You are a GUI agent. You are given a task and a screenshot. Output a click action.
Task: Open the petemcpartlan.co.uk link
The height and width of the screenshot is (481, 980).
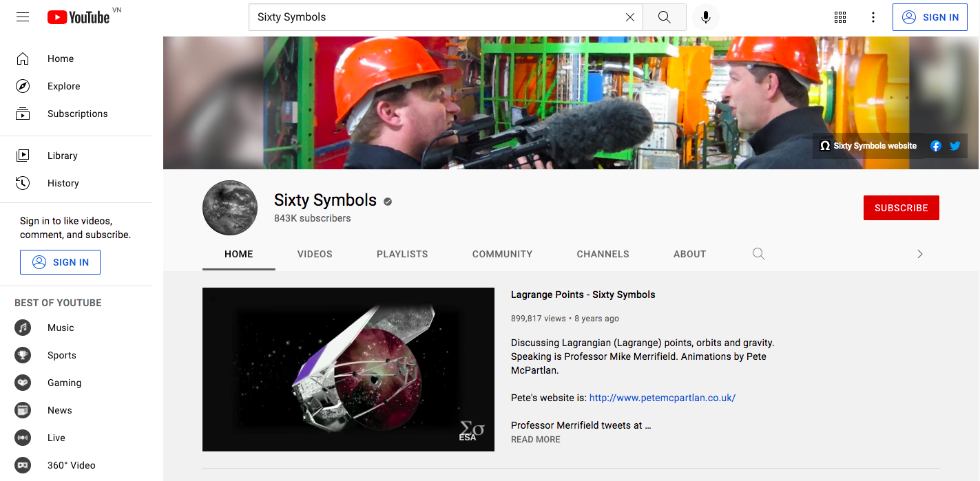click(x=662, y=398)
